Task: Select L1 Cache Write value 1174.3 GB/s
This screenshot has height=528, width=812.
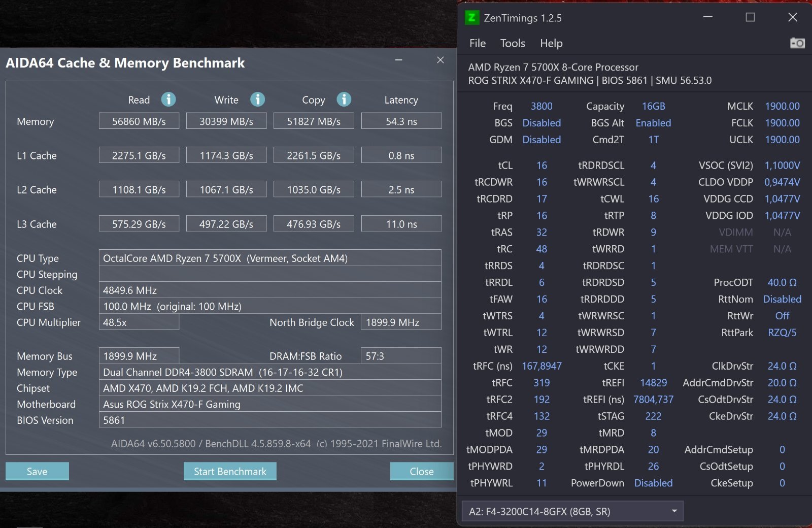Action: tap(226, 155)
